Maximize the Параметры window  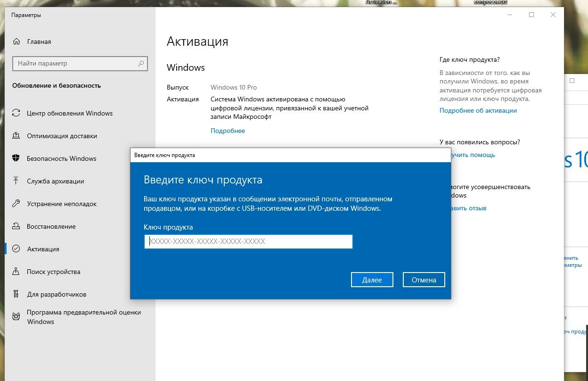pos(531,15)
